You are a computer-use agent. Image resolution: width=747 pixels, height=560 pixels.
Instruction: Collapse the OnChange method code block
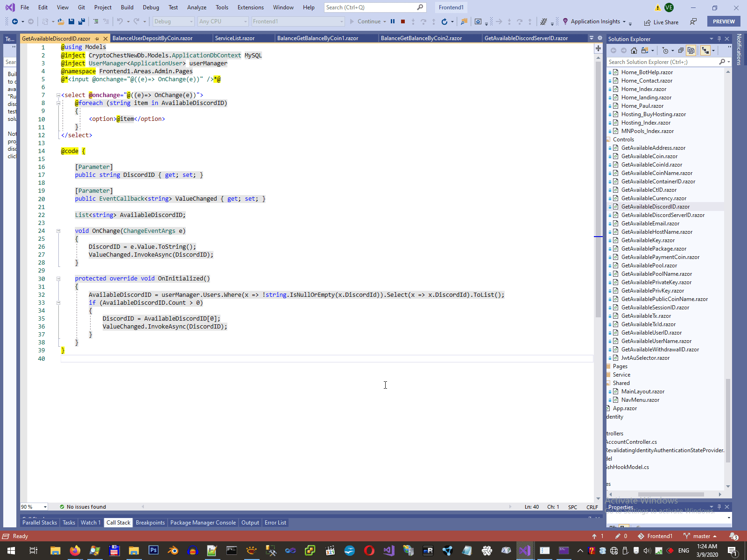[58, 231]
